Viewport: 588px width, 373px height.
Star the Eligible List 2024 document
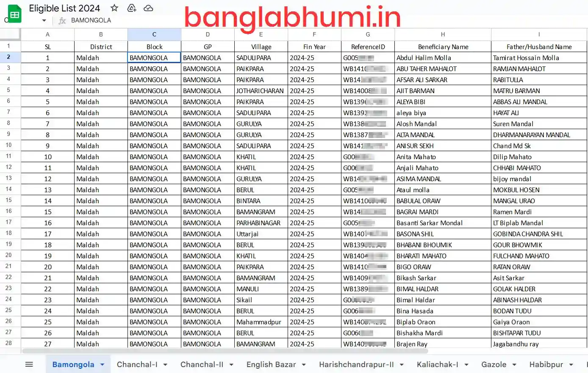click(x=114, y=8)
